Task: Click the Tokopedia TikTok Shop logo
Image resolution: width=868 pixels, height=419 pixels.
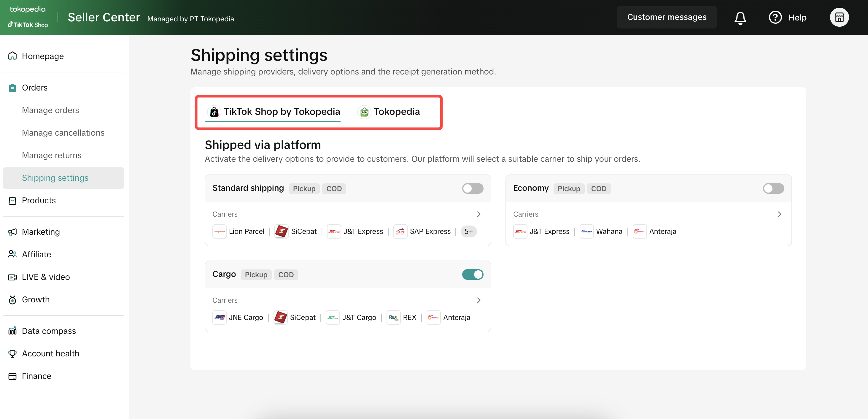Action: pos(28,17)
